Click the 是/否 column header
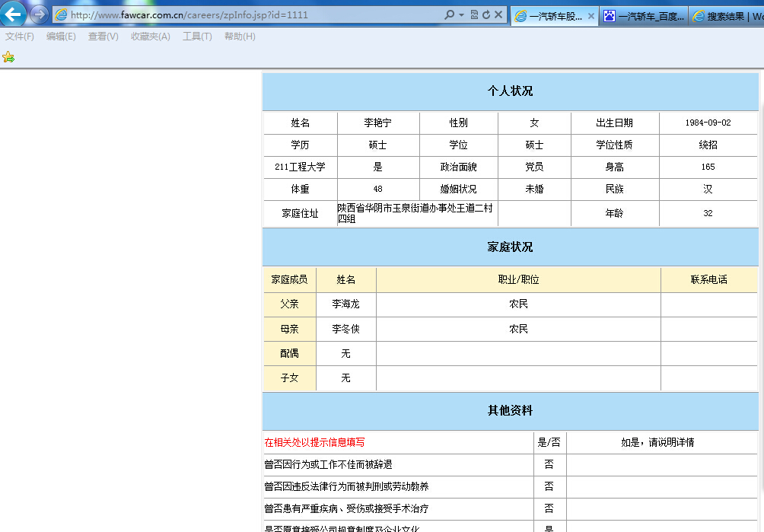Screen dimensions: 764x532 pos(549,442)
